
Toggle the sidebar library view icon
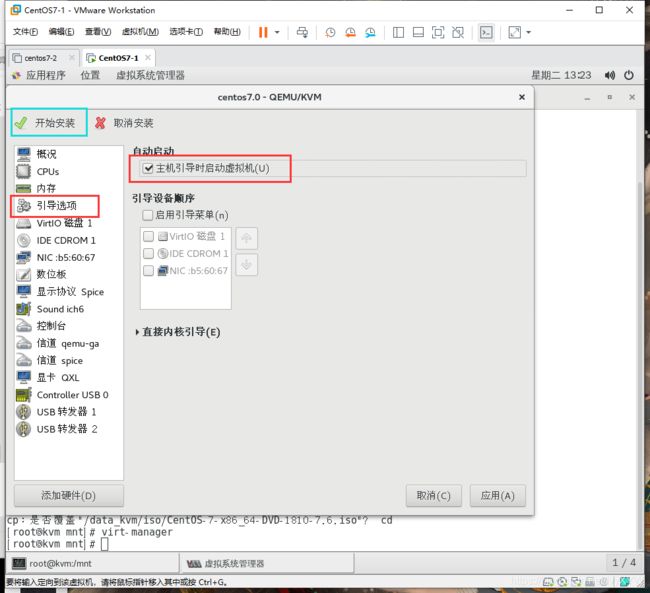point(398,32)
